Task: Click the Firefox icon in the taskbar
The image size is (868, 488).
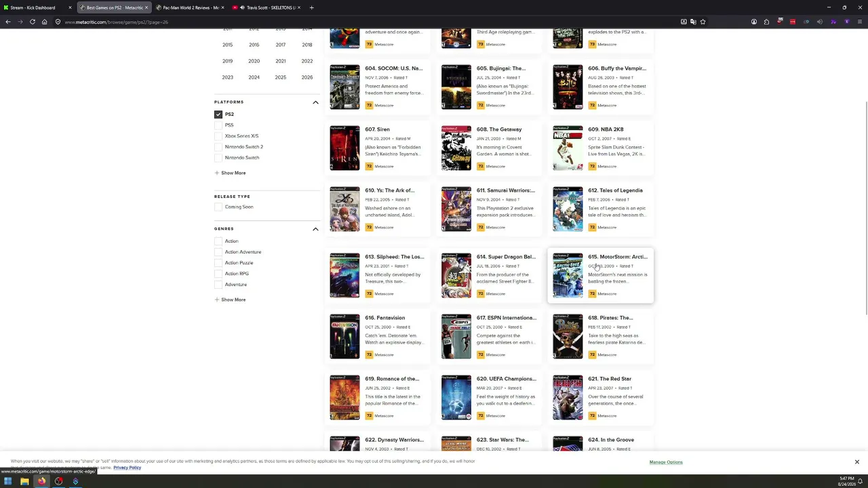Action: (x=41, y=481)
